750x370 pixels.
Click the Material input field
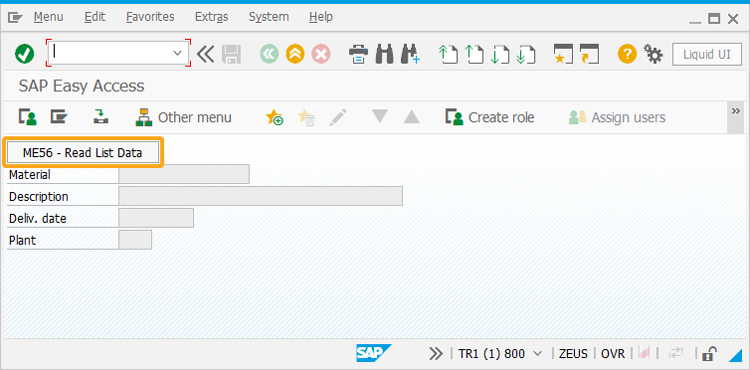(184, 174)
